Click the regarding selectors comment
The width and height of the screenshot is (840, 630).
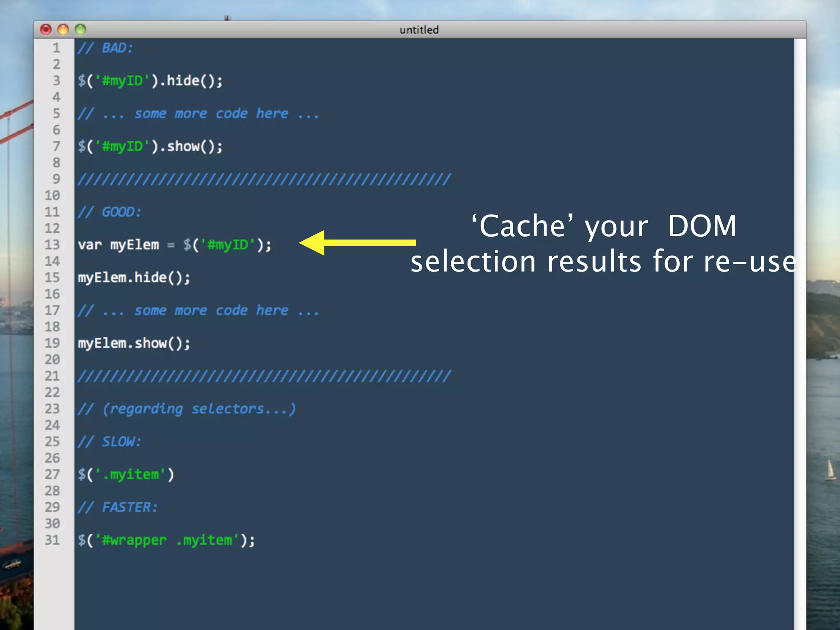187,409
